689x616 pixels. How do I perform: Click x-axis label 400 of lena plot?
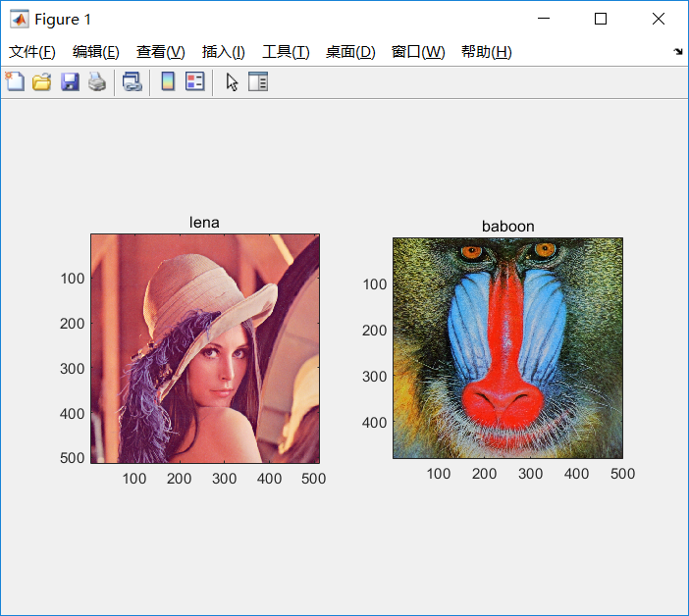(269, 478)
